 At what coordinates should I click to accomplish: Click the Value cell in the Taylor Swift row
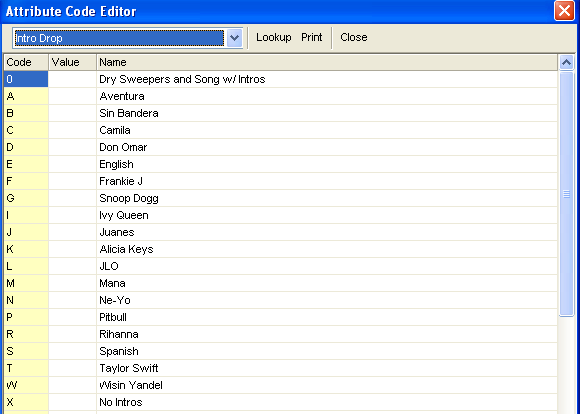click(72, 368)
